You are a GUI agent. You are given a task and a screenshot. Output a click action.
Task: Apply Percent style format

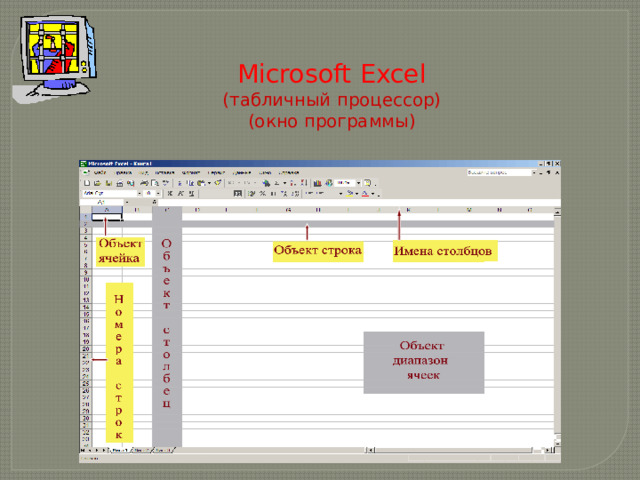(x=262, y=193)
